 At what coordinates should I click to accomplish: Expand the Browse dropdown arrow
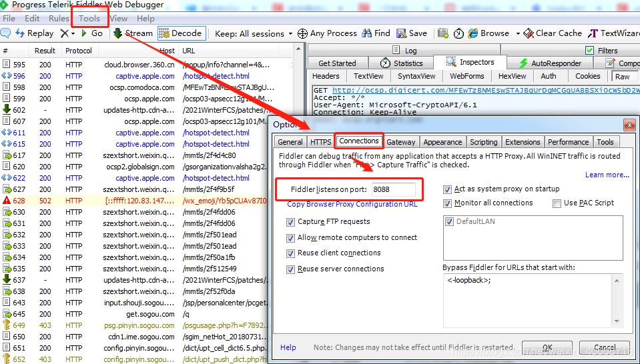(518, 33)
